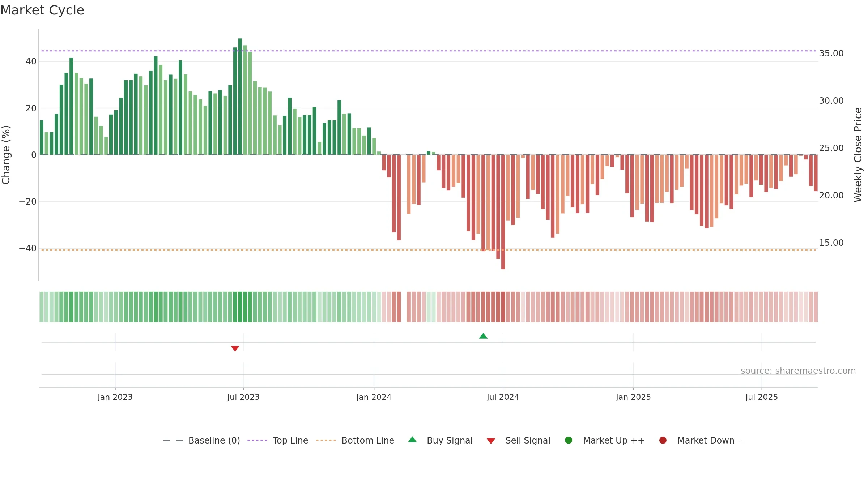Image resolution: width=868 pixels, height=488 pixels.
Task: Click the Jul 2024 axis label
Action: click(x=503, y=397)
